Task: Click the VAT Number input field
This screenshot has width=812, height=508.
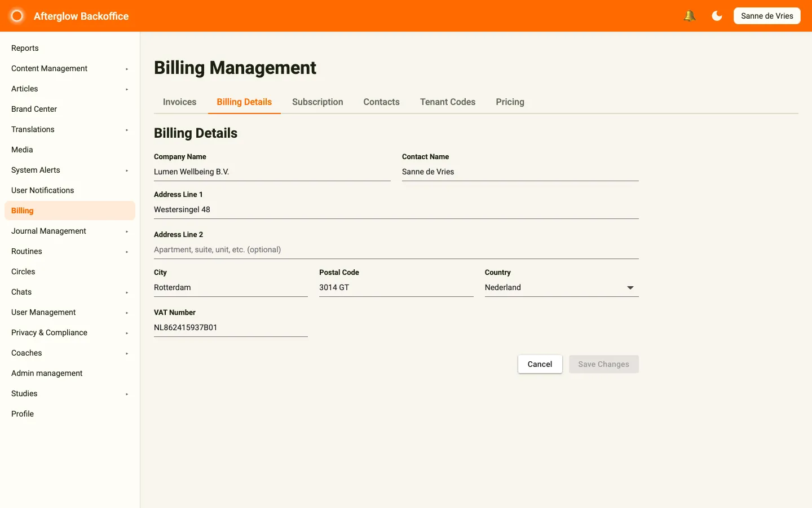Action: [231, 328]
